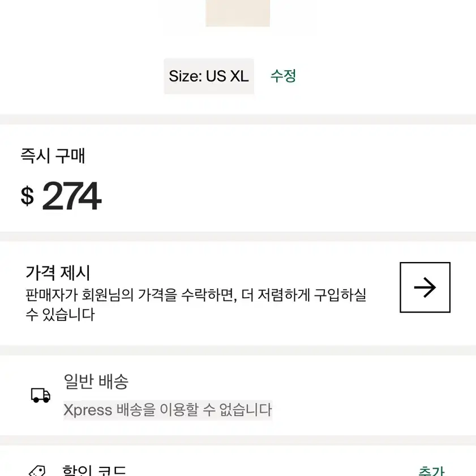Screen dimensions: 476x476
Task: Select the Size: US XL chip
Action: (209, 76)
